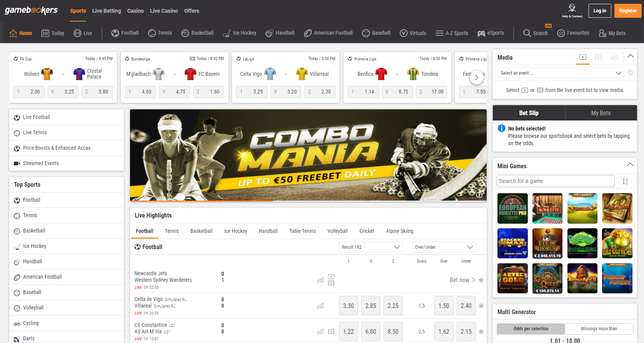Open A-Z Sports list menu
644x343 pixels.
(x=452, y=33)
